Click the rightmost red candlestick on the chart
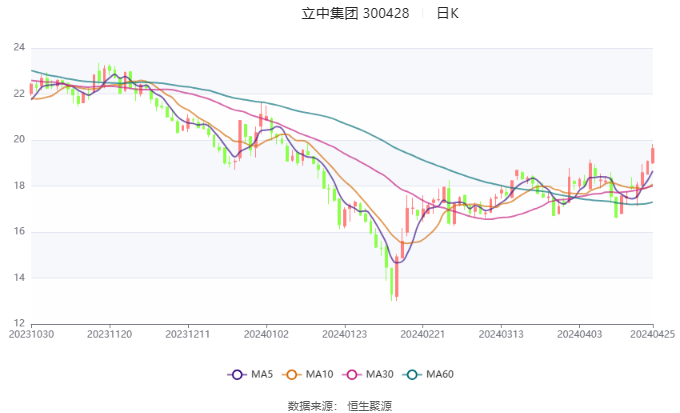Image resolution: width=680 pixels, height=413 pixels. point(652,154)
